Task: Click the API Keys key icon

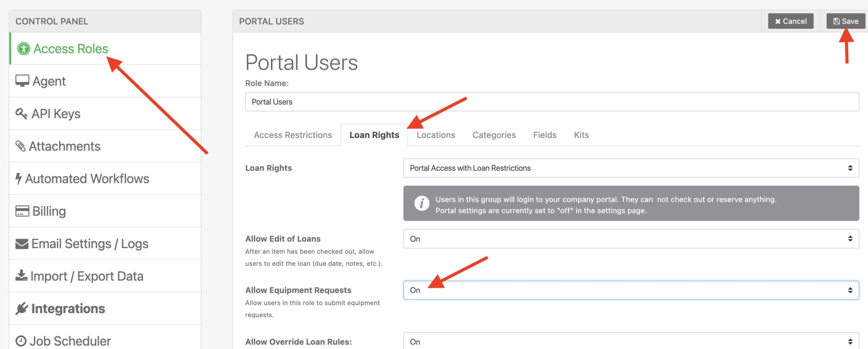Action: tap(21, 113)
